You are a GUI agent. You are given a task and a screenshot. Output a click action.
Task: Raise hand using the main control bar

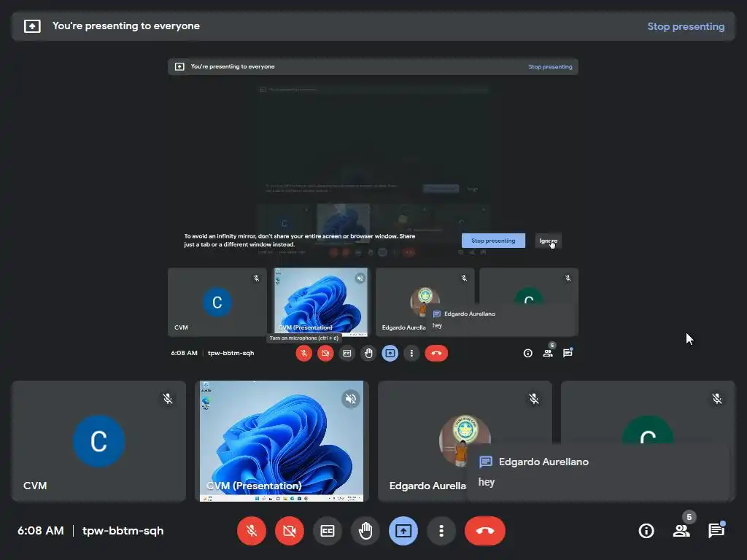coord(365,531)
